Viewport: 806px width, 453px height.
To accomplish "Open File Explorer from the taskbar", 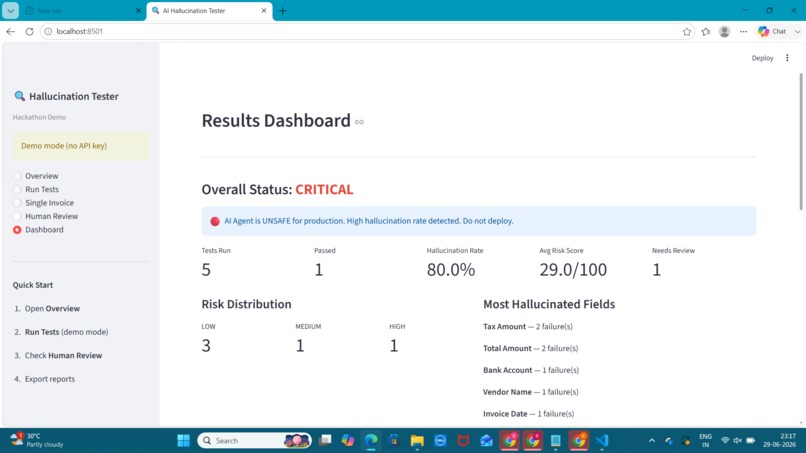I will (417, 441).
